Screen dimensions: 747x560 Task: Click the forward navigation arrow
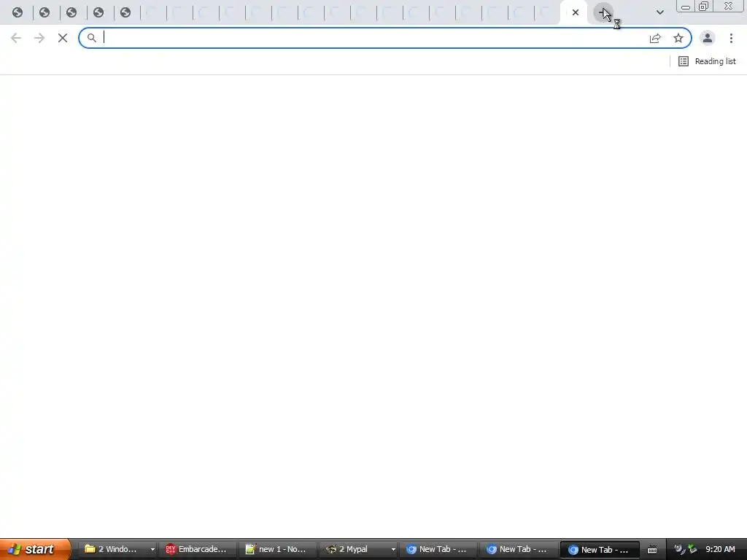pyautogui.click(x=39, y=38)
